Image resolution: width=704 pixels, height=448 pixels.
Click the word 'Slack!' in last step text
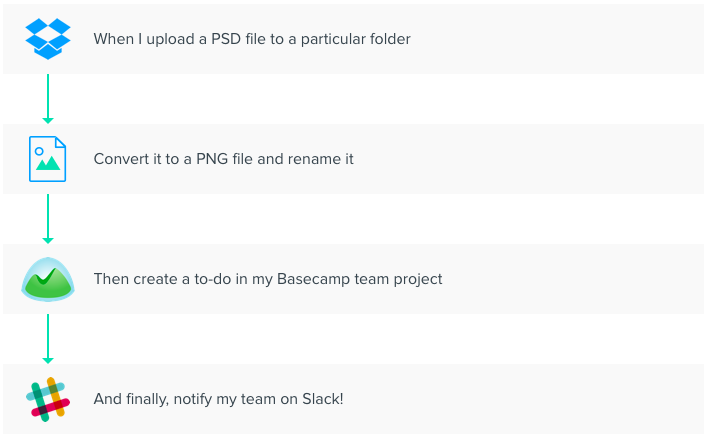click(322, 399)
